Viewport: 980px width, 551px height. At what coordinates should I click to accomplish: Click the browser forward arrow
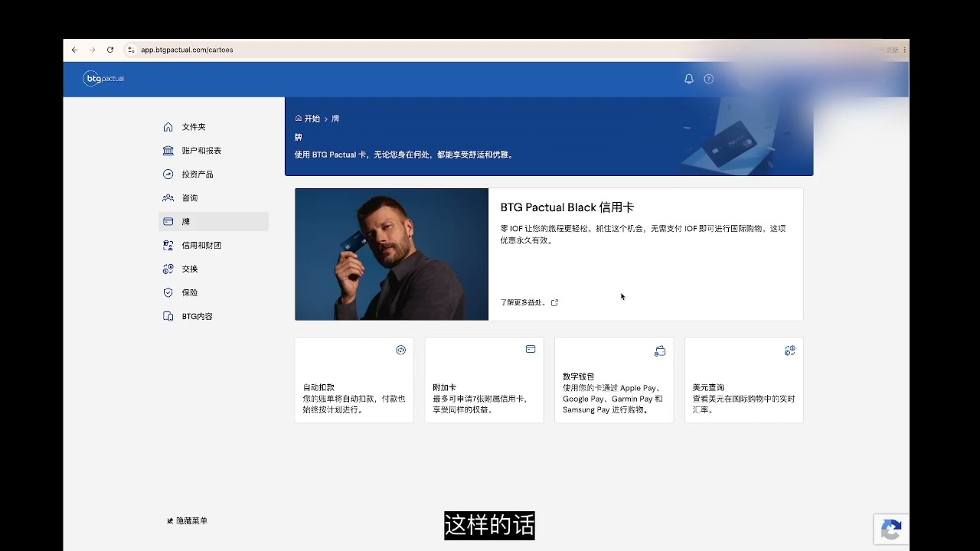(93, 50)
